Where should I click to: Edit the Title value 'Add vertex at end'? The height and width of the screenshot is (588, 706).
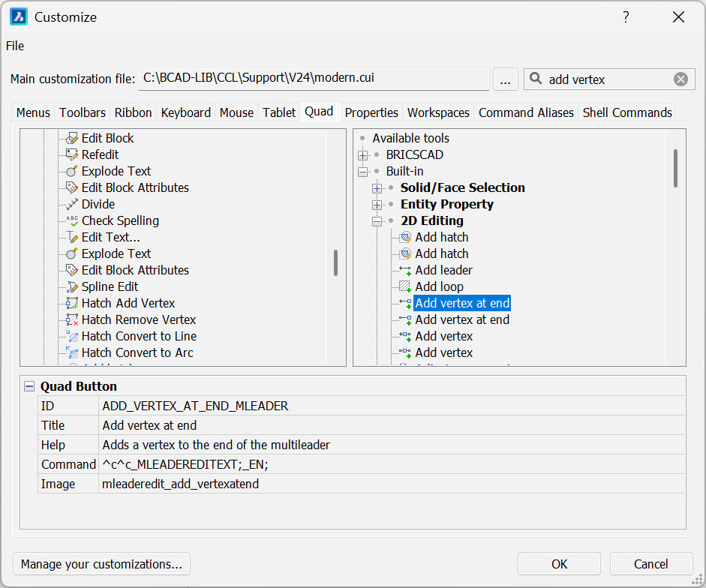392,425
